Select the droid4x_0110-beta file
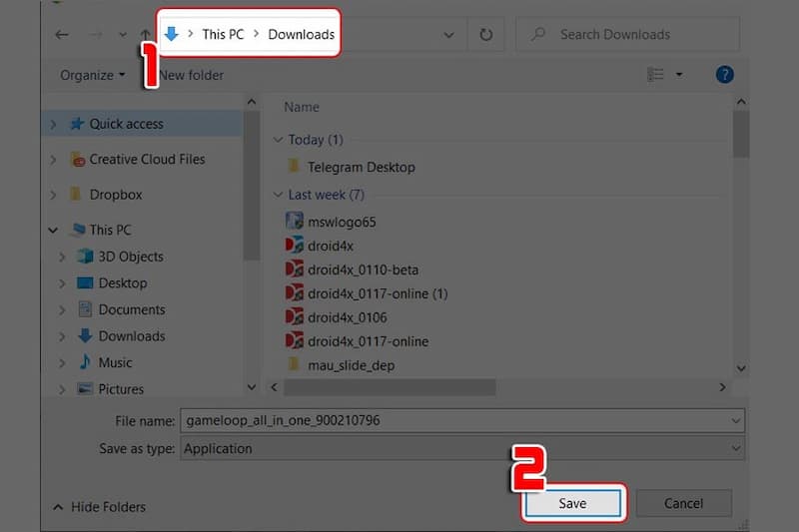This screenshot has height=532, width=799. tap(363, 269)
